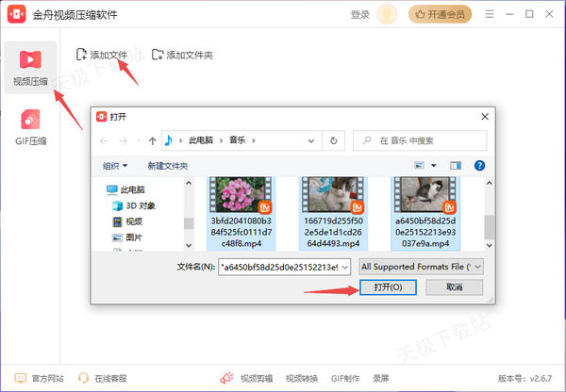Change the view layout icon
The image size is (566, 392).
(419, 166)
